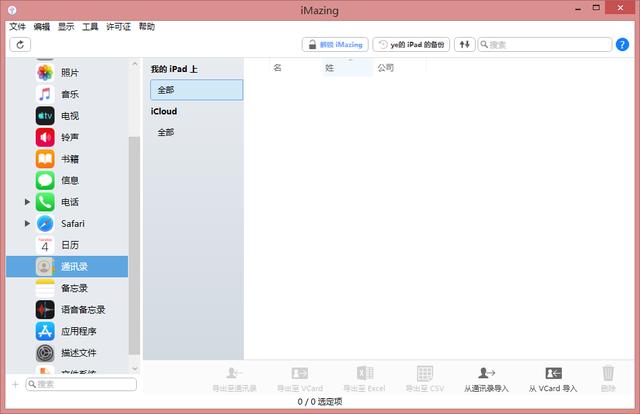Open Photos (照片) in sidebar
This screenshot has height=414, width=640.
[67, 73]
